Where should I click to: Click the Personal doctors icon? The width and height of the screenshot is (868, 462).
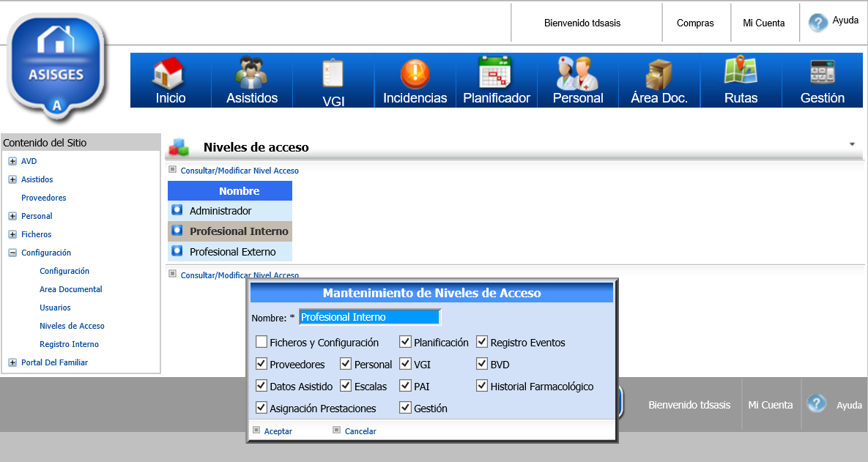[x=577, y=73]
